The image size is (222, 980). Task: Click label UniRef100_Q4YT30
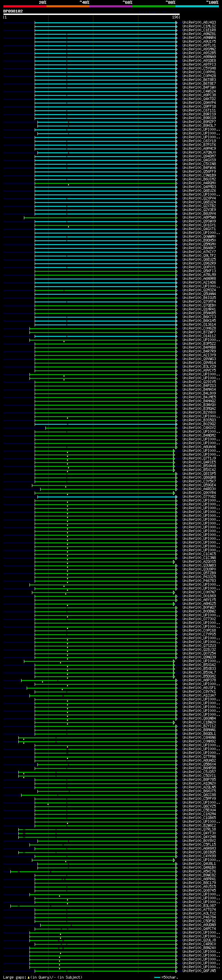[199, 833]
